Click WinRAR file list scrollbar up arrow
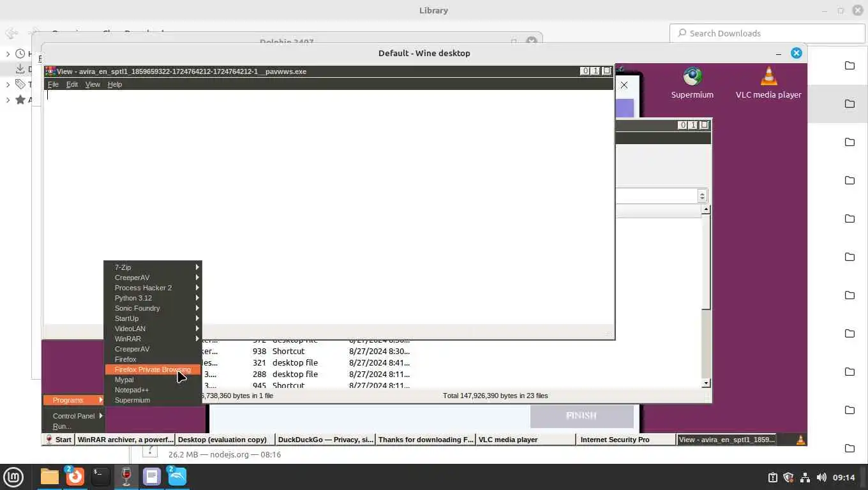Image resolution: width=868 pixels, height=490 pixels. [x=706, y=209]
